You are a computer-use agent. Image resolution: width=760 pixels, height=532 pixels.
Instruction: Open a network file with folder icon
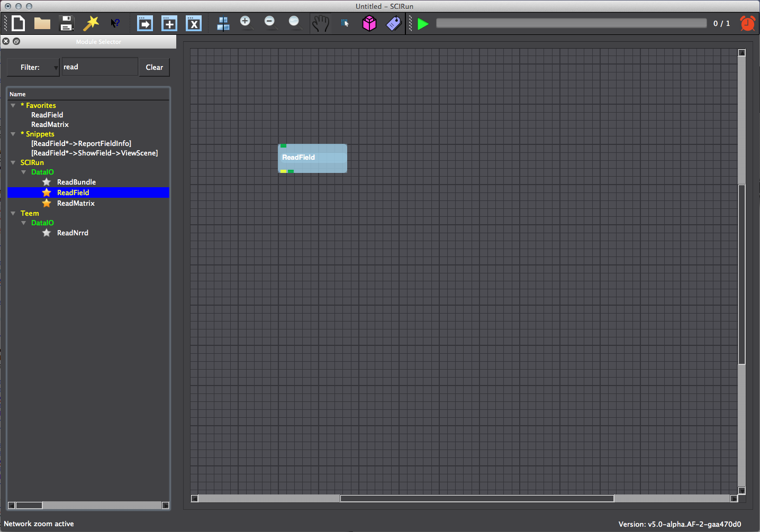click(x=42, y=23)
